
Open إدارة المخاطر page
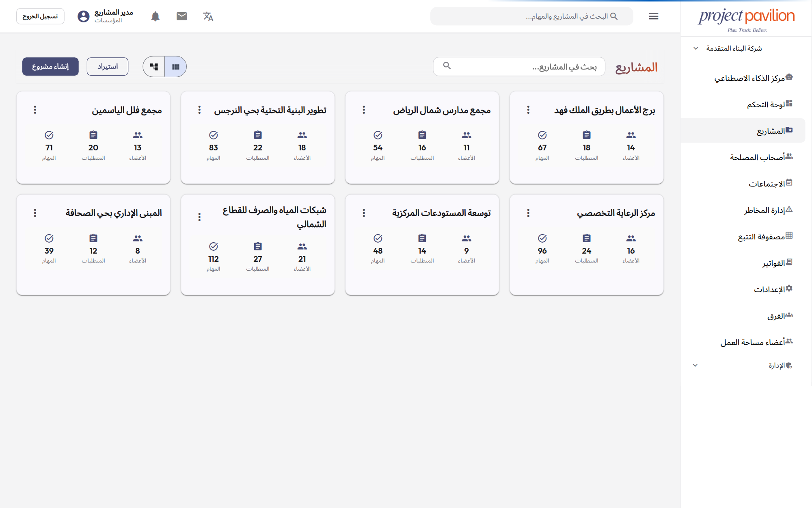[x=743, y=210]
